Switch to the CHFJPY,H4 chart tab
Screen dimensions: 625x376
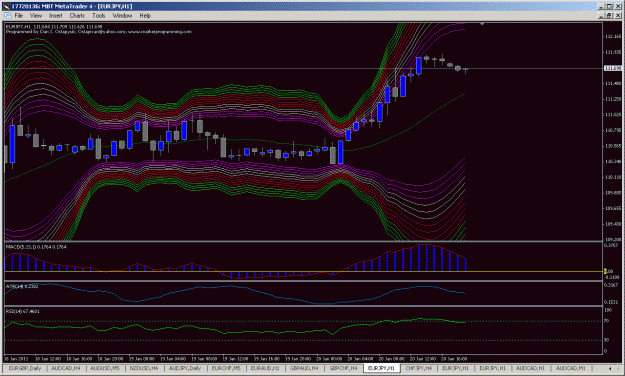click(x=419, y=368)
